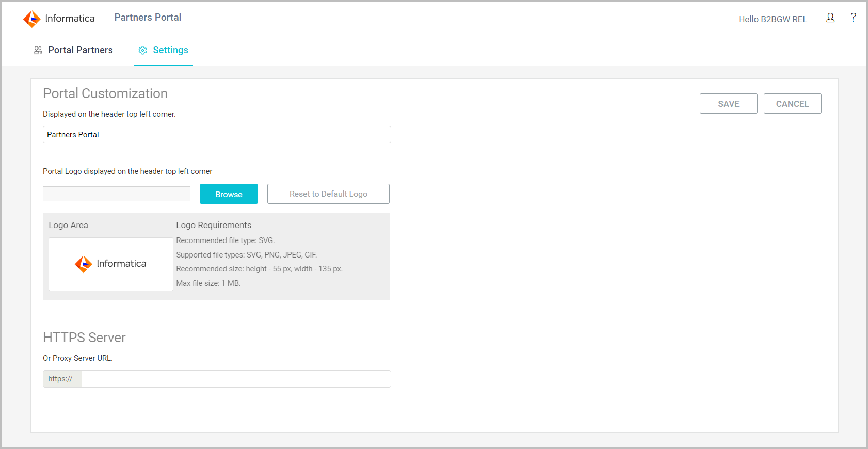This screenshot has width=868, height=449.
Task: Click the Settings gear icon
Action: coord(143,50)
